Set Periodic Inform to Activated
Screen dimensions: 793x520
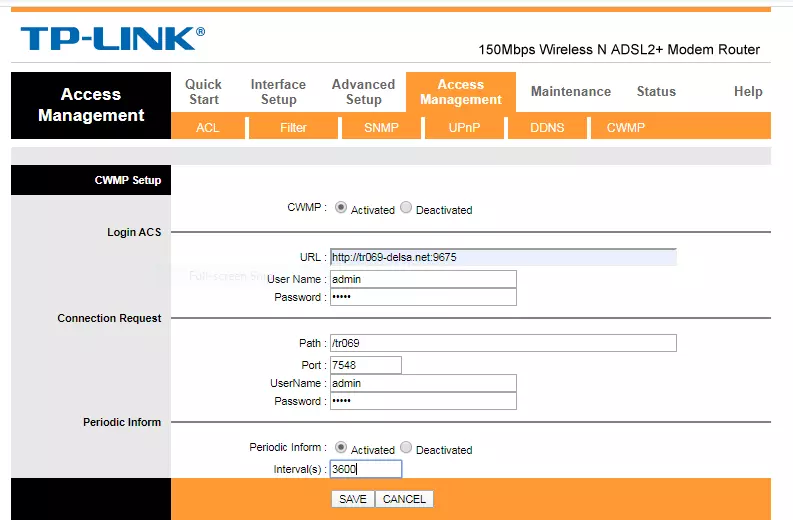(x=341, y=447)
